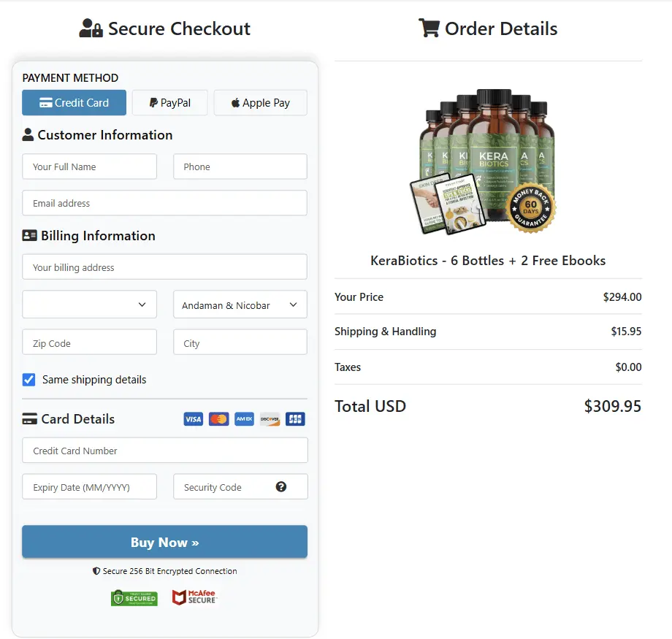Choose Apple Pay payment method
The height and width of the screenshot is (639, 672).
[260, 103]
